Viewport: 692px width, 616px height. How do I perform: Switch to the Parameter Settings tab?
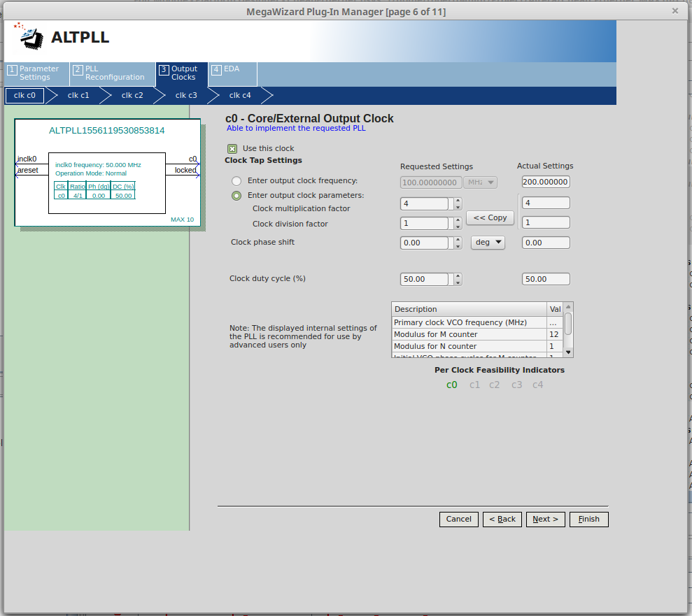[x=36, y=73]
